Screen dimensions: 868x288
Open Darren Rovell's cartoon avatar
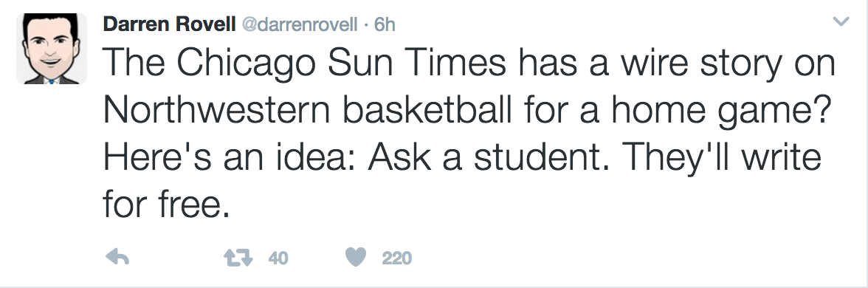tap(52, 49)
